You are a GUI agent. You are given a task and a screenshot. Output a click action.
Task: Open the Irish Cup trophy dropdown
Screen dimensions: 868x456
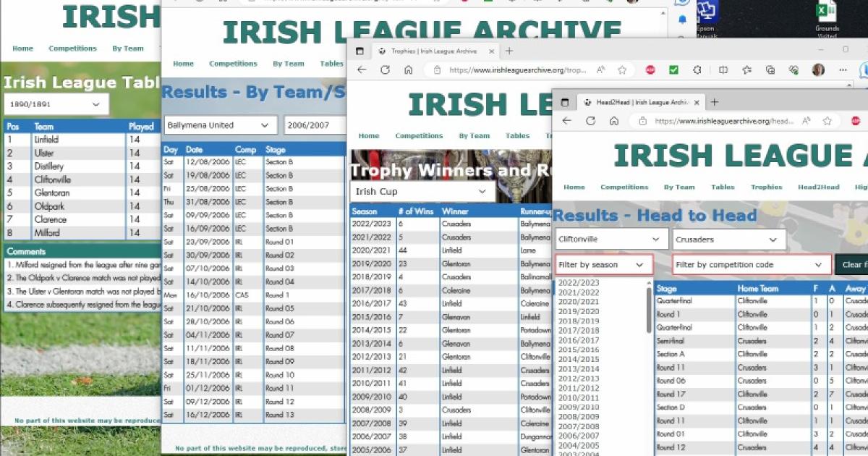(x=422, y=192)
